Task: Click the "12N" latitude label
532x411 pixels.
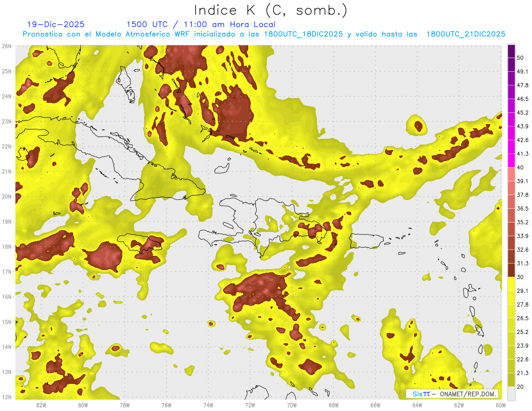Action: [x=7, y=397]
